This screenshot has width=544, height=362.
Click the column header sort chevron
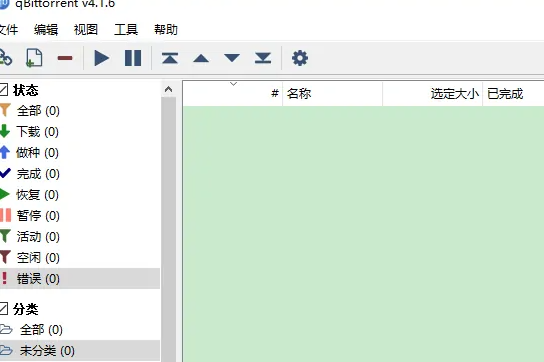point(233,84)
